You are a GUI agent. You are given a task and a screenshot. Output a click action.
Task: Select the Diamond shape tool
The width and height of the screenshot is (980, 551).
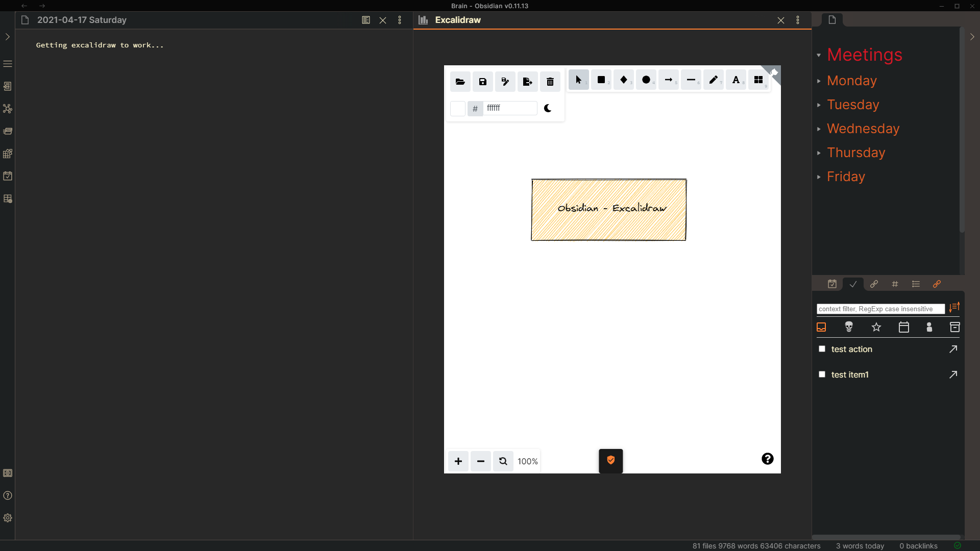[x=624, y=80]
